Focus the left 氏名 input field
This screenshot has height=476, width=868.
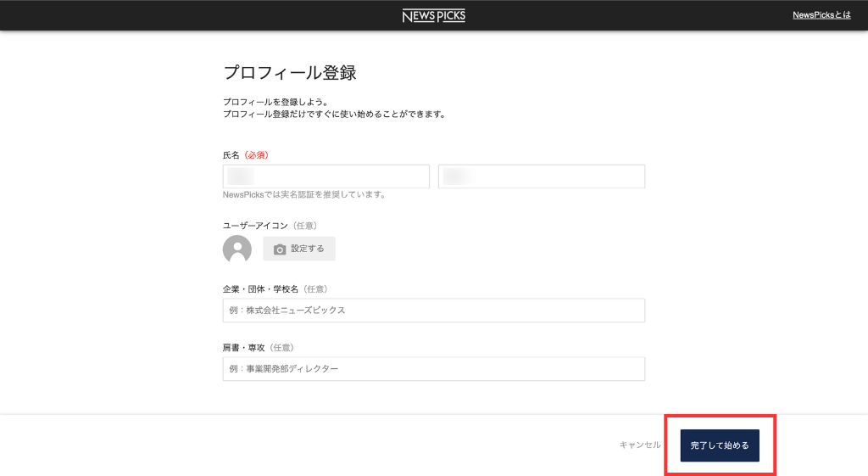click(x=326, y=176)
